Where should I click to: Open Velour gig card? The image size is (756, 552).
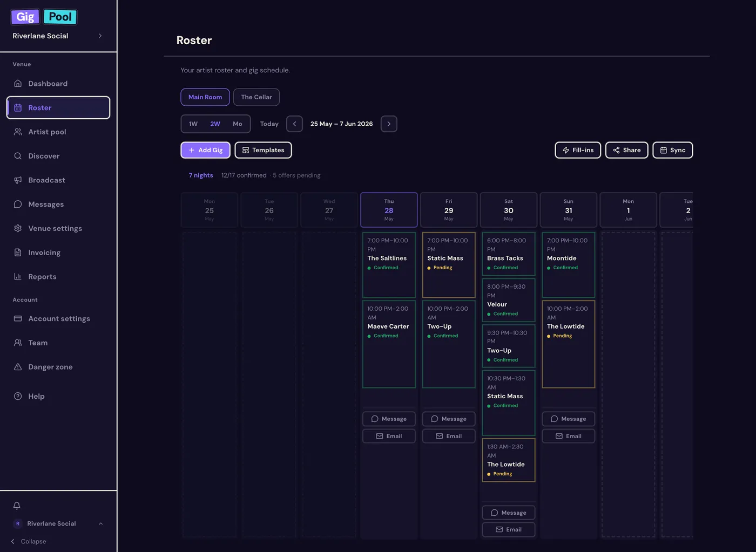tap(509, 300)
